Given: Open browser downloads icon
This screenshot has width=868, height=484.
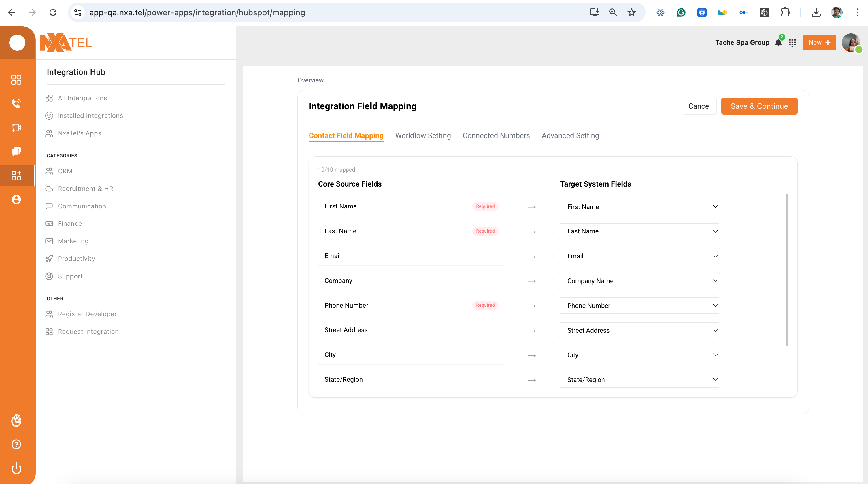Looking at the screenshot, I should pyautogui.click(x=816, y=12).
